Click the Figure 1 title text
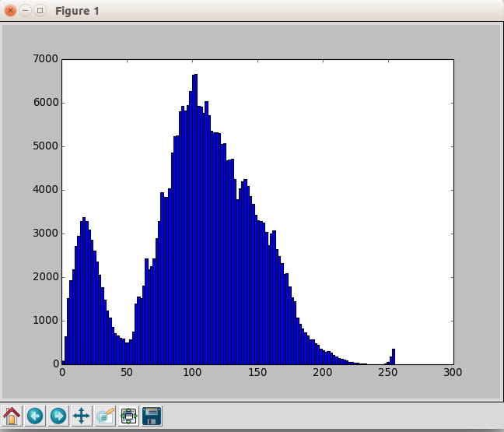The height and width of the screenshot is (432, 504). [77, 11]
